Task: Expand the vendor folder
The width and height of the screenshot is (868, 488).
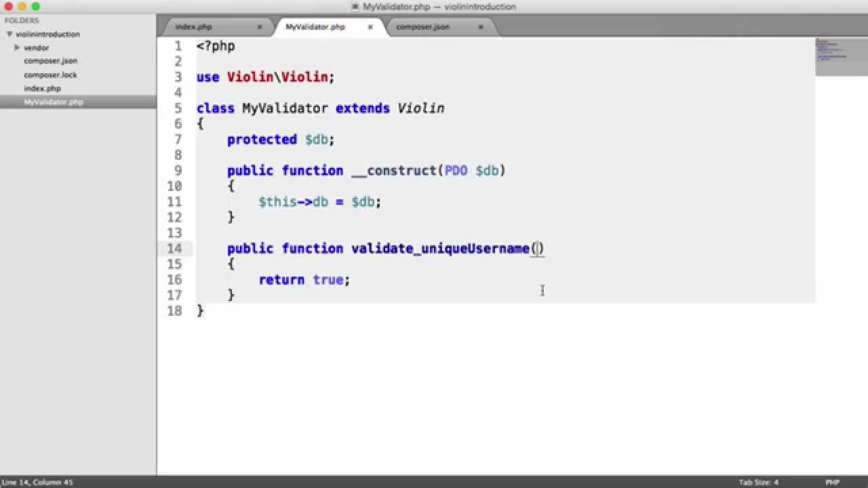Action: 17,47
